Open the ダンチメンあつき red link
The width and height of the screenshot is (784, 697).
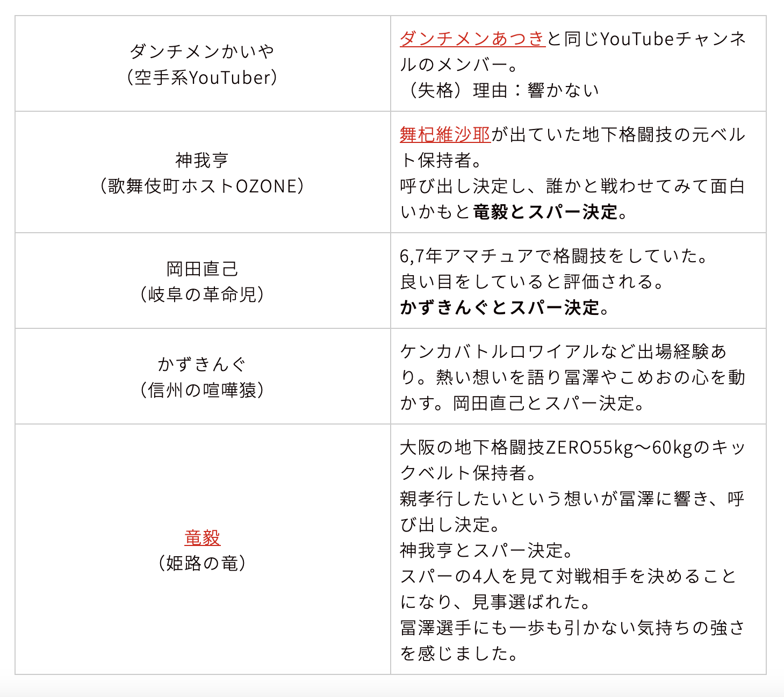pyautogui.click(x=472, y=39)
